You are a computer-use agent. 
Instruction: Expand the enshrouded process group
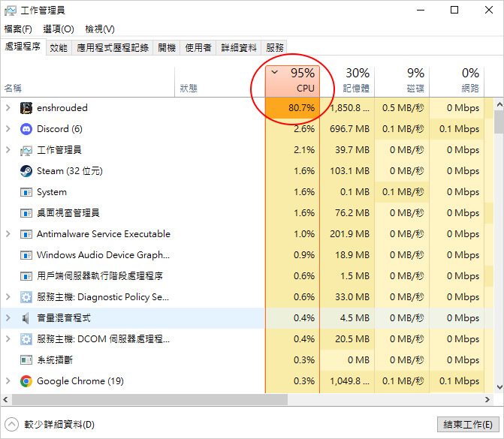(x=8, y=108)
